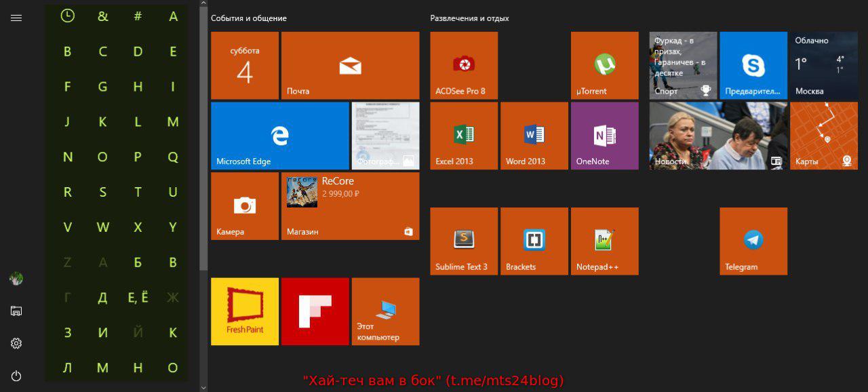This screenshot has width=868, height=392.
Task: Open Этот компьютер tile
Action: (x=385, y=311)
